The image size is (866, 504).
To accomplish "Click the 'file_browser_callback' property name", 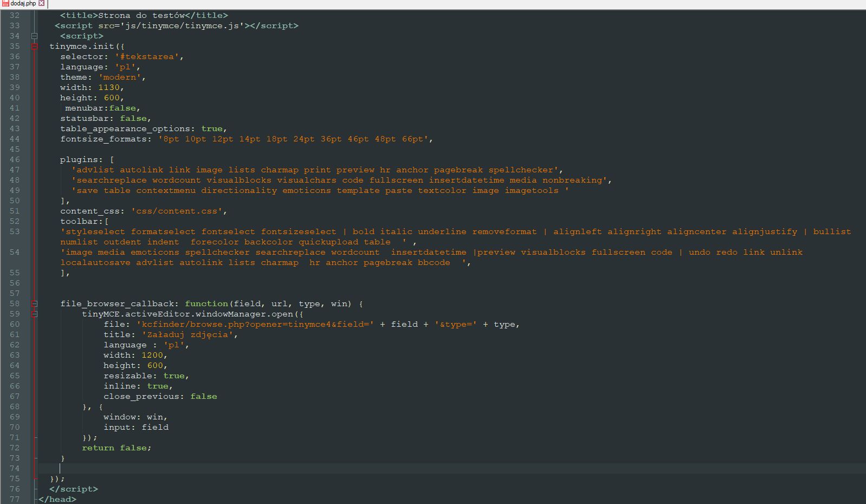I will pos(117,304).
